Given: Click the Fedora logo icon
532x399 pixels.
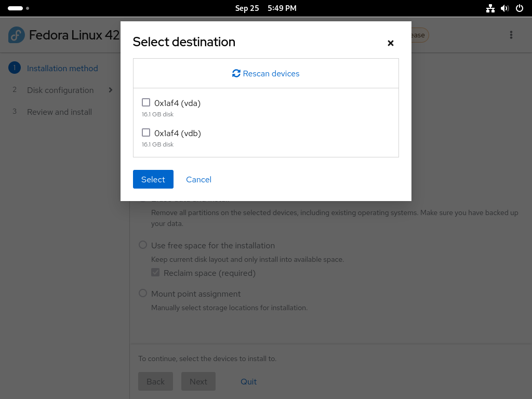Looking at the screenshot, I should pyautogui.click(x=16, y=35).
